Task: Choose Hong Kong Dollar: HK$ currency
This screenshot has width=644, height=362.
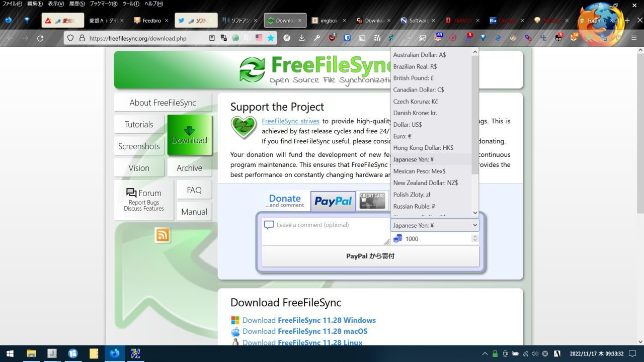Action: (x=431, y=148)
